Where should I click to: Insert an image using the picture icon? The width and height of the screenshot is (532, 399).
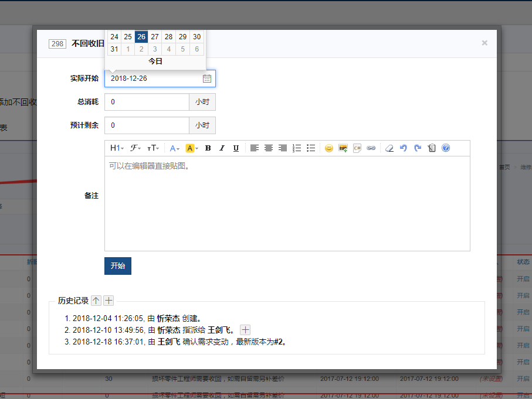343,148
